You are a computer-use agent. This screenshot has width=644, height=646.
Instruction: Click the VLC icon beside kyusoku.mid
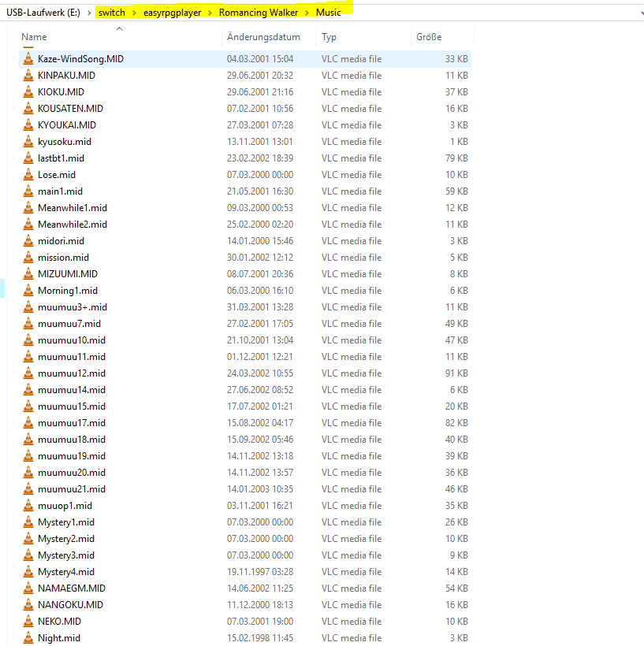[x=28, y=141]
